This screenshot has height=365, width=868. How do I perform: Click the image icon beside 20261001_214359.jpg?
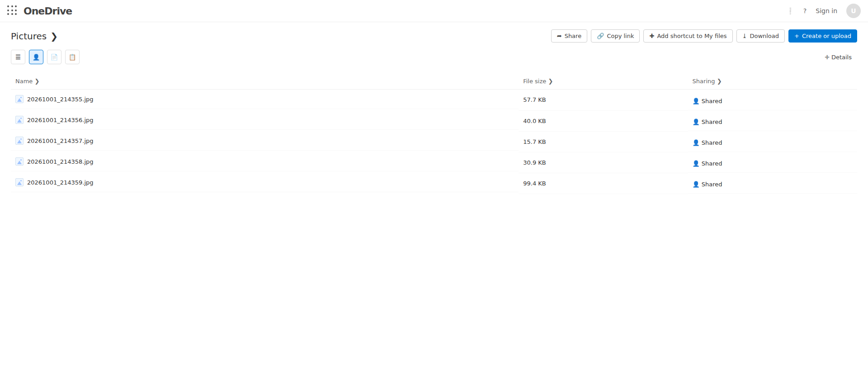(x=19, y=182)
